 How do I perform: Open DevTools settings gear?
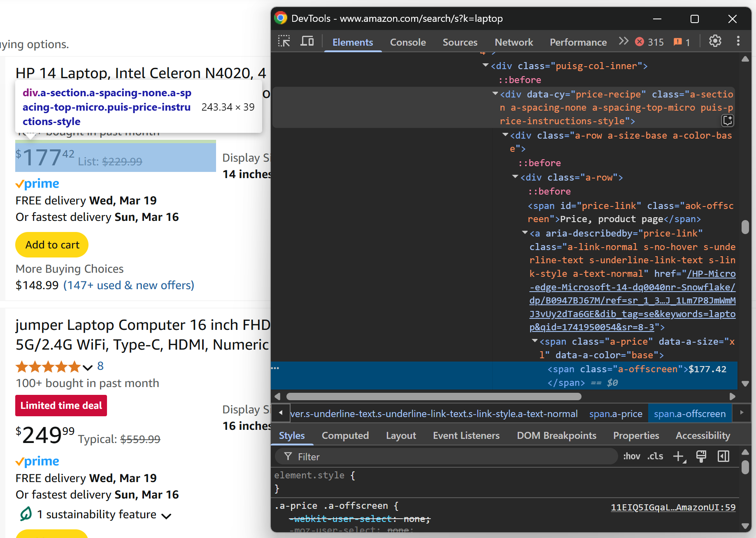pos(715,41)
